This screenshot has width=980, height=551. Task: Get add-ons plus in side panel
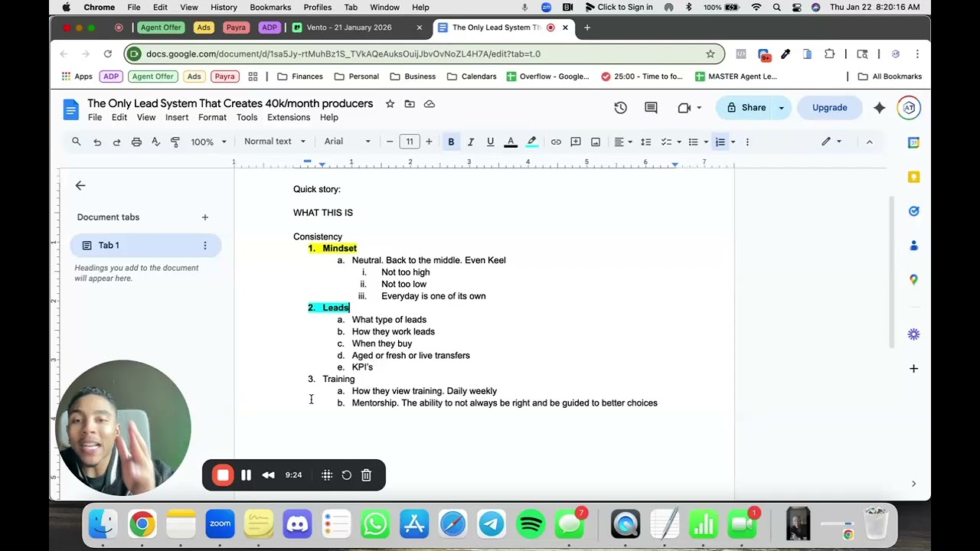tap(913, 369)
